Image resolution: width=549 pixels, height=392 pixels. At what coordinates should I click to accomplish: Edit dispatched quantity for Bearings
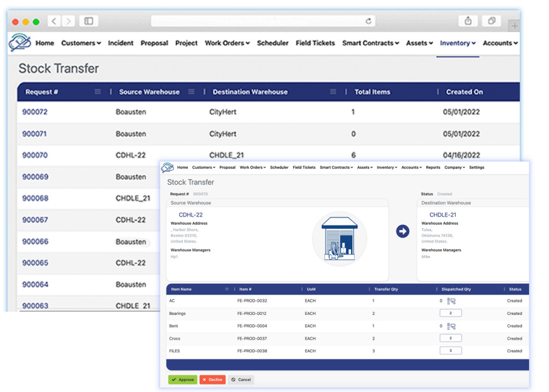pyautogui.click(x=450, y=313)
